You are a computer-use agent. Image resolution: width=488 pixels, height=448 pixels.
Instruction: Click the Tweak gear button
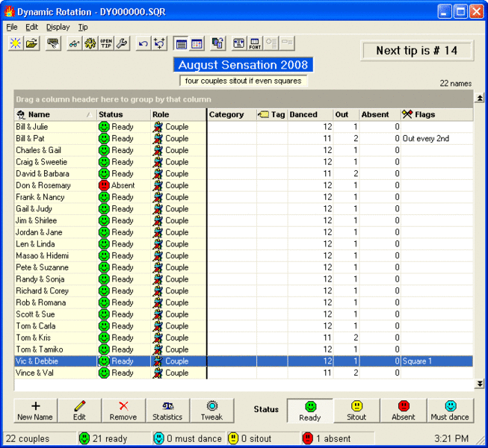click(211, 411)
